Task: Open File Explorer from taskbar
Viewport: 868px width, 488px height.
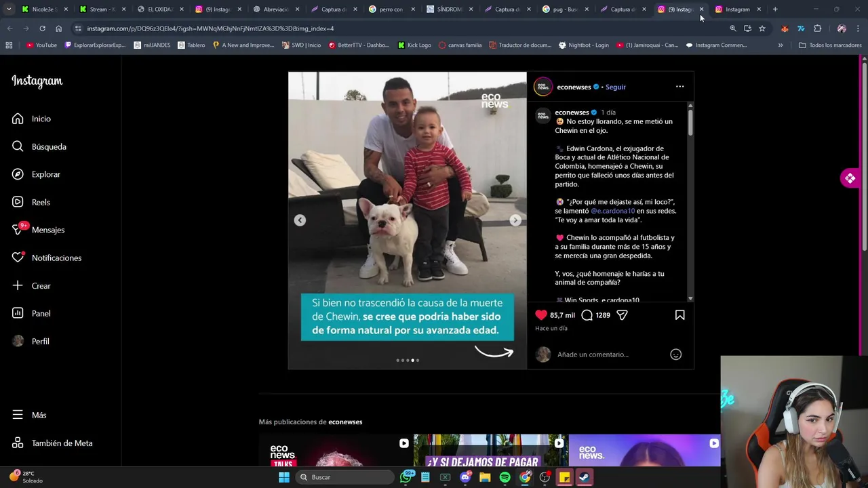Action: coord(485,477)
